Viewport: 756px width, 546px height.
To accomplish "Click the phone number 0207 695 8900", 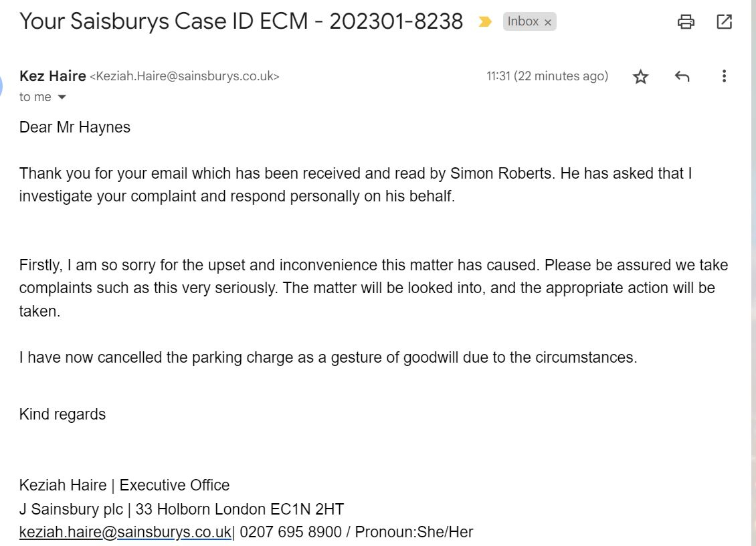I will point(291,531).
